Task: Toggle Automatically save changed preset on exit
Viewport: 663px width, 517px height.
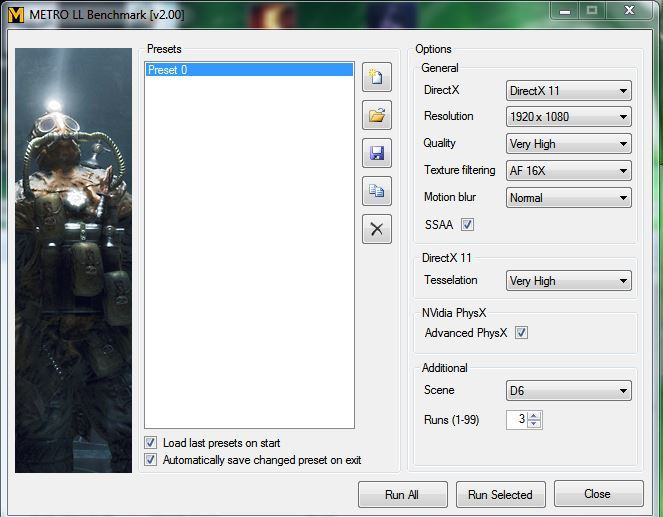Action: coord(151,460)
